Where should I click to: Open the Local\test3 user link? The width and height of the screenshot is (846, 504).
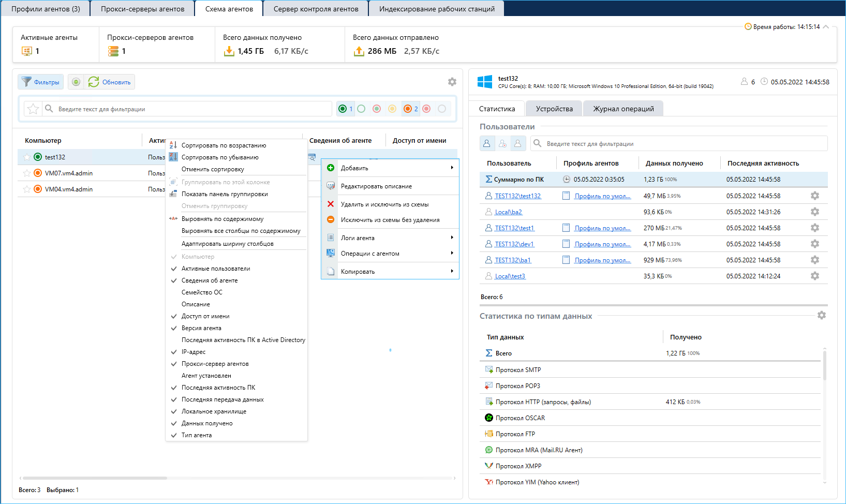click(x=510, y=276)
